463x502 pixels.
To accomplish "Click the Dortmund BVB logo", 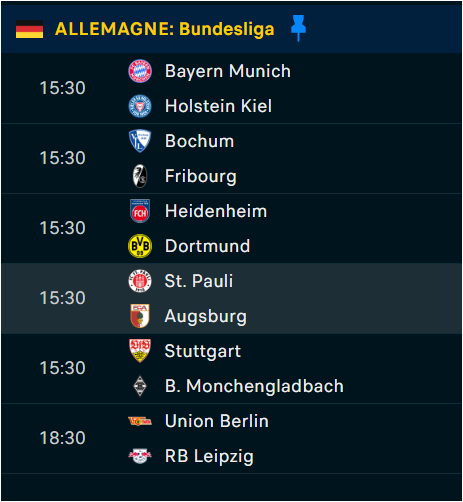I will pyautogui.click(x=140, y=246).
